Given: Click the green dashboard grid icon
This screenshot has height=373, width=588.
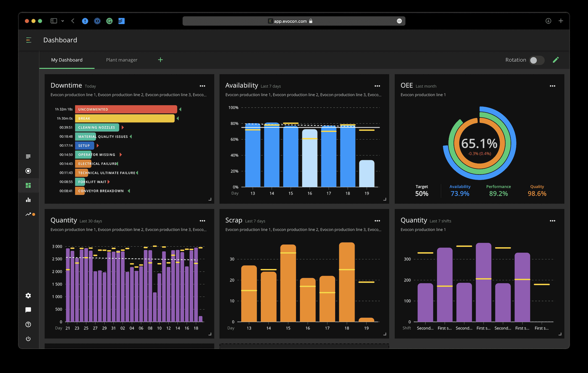Looking at the screenshot, I should tap(28, 185).
